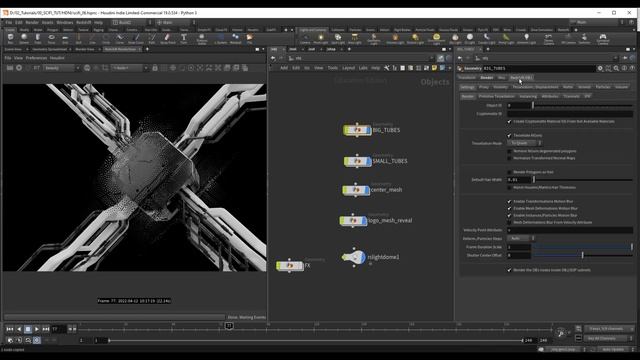Click the Auto Update button in status bar

pyautogui.click(x=613, y=349)
